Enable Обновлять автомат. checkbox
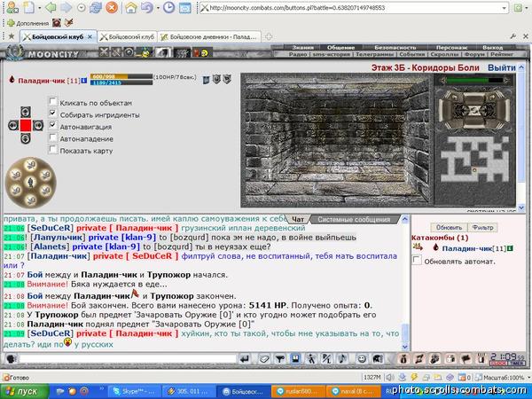The width and height of the screenshot is (532, 399). pos(417,260)
